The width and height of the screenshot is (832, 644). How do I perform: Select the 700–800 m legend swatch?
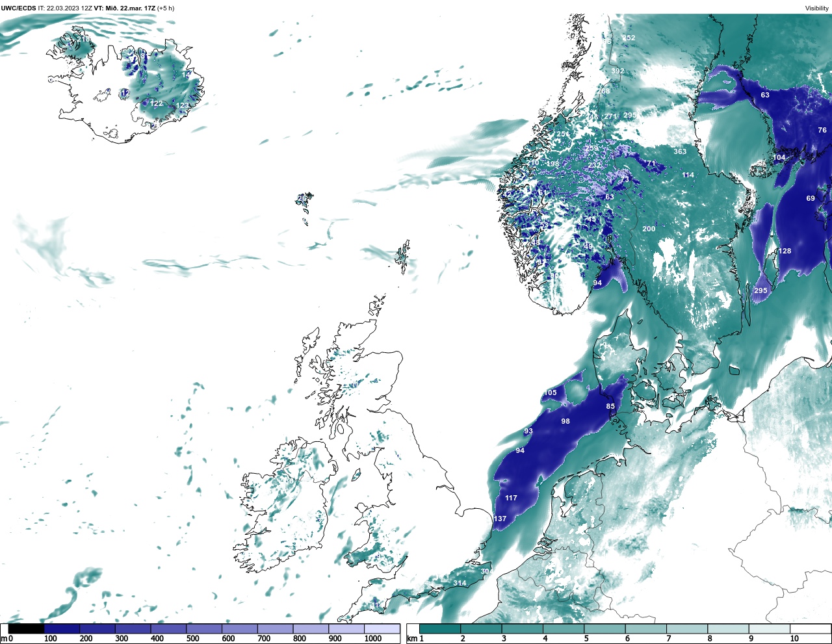[275, 628]
